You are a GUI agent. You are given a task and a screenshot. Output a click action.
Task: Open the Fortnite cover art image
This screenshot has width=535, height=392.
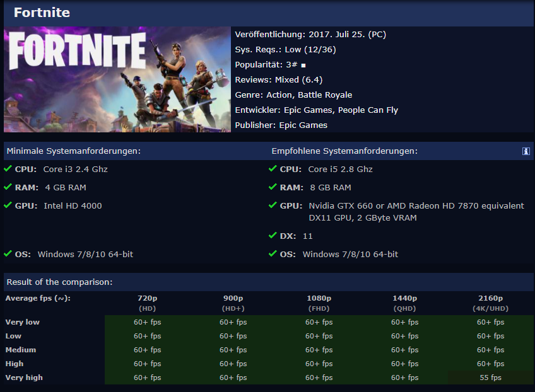(117, 79)
